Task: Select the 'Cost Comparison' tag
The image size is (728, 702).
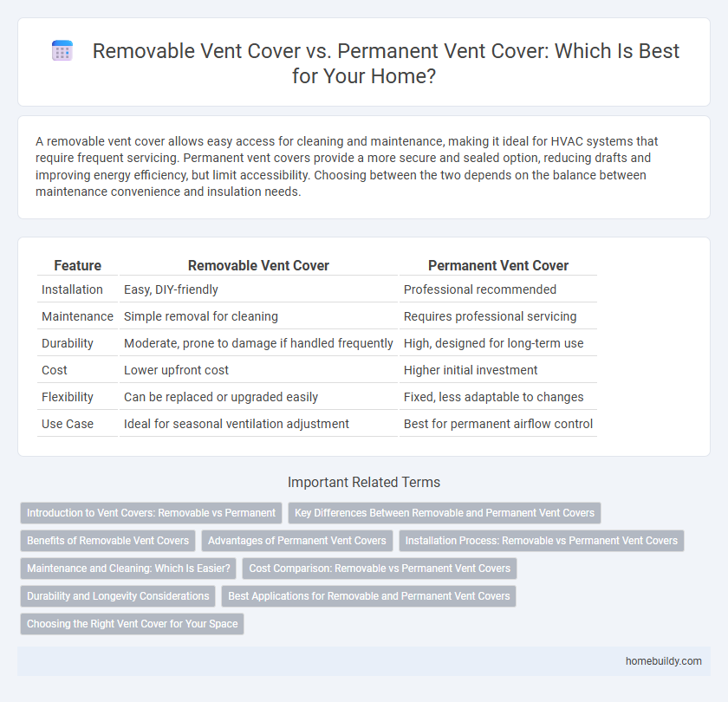Action: point(380,569)
